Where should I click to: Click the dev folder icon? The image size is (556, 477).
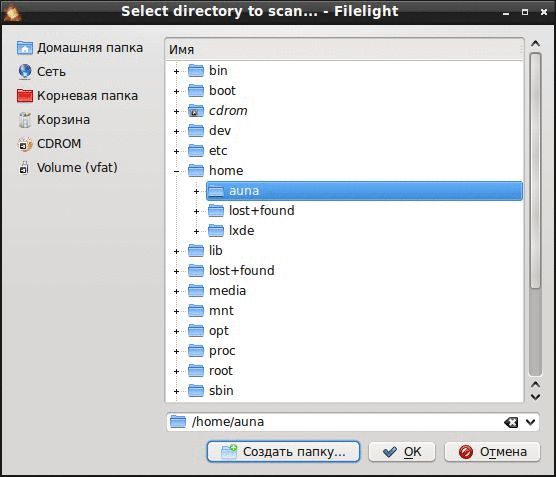pos(196,131)
